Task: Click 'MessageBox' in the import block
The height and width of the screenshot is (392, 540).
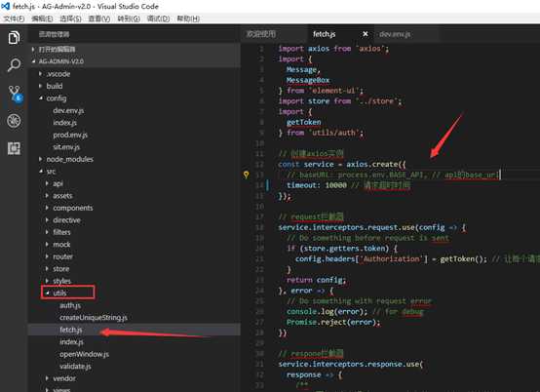Action: [x=308, y=80]
